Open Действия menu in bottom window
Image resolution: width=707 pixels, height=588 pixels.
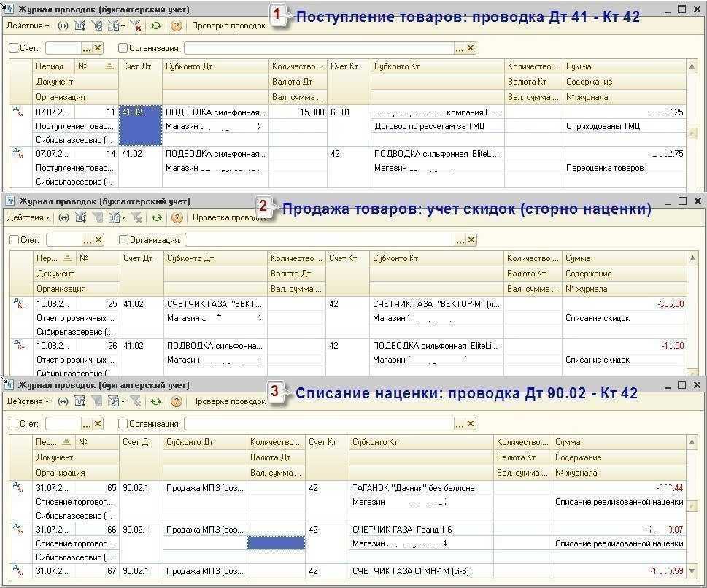28,401
